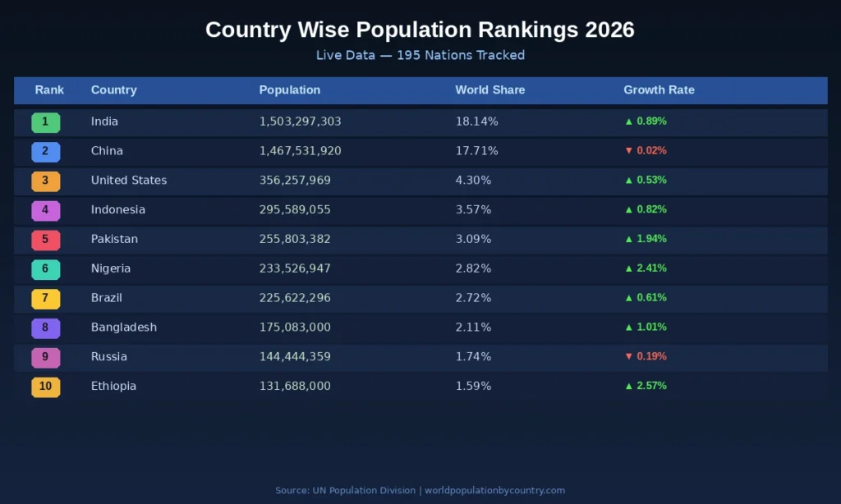Click the pink rank 9 badge
Screen dimensions: 841x504
pyautogui.click(x=45, y=358)
